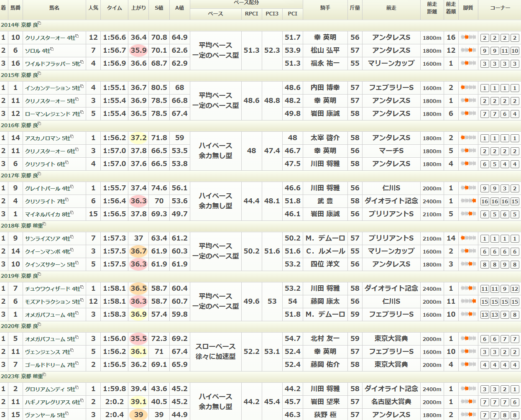The width and height of the screenshot is (521, 420).
Task: Open the icon next to 2018年 京都 稍重
Action: [45, 225]
